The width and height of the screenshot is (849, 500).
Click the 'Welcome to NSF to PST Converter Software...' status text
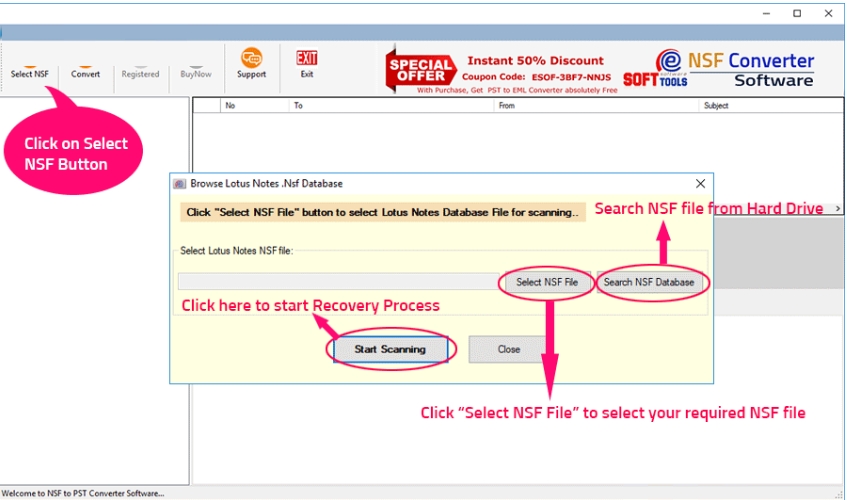pyautogui.click(x=83, y=493)
